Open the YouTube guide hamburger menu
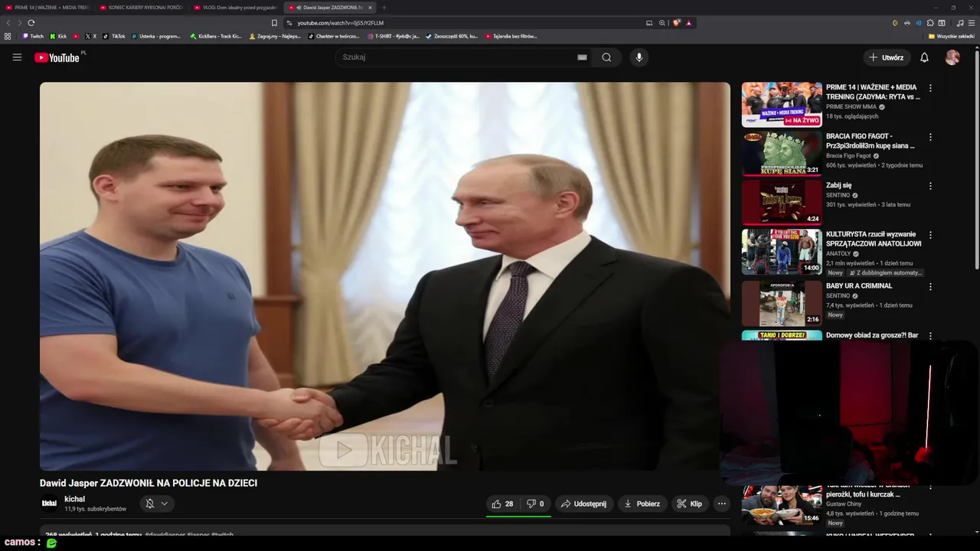This screenshot has width=980, height=551. click(17, 57)
